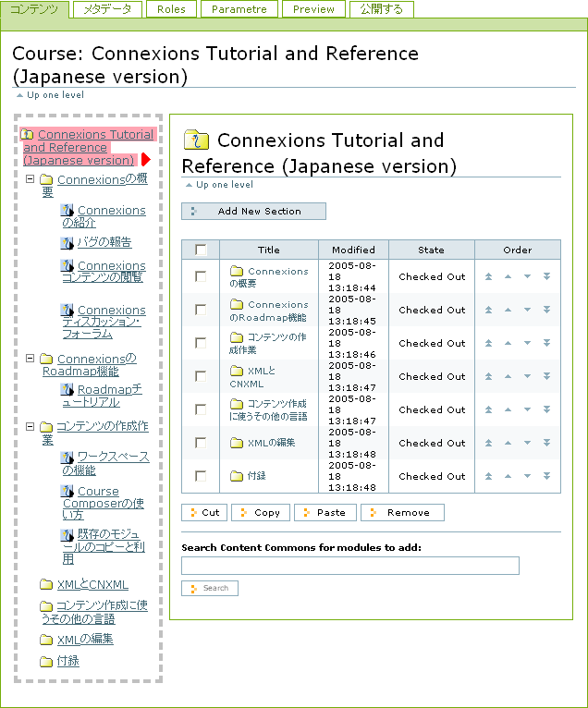Image resolution: width=588 pixels, height=708 pixels.
Task: Switch to コンテンツ tab
Action: click(34, 9)
